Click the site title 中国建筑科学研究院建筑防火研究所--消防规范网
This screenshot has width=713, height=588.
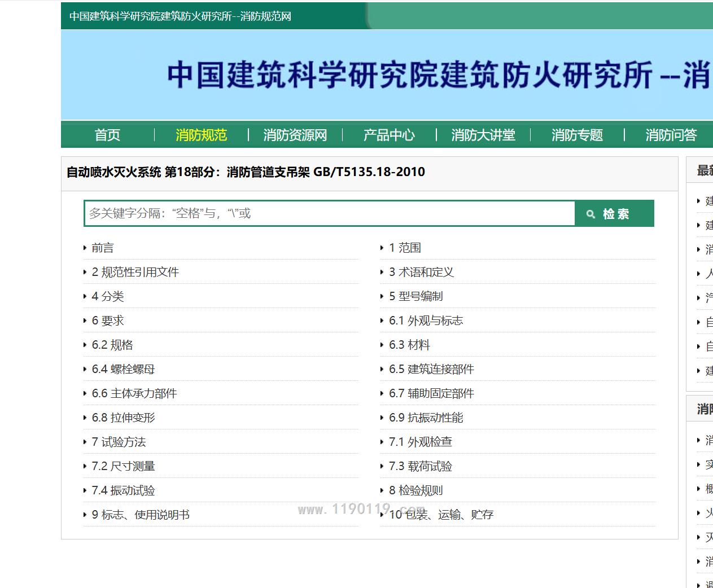coord(180,16)
